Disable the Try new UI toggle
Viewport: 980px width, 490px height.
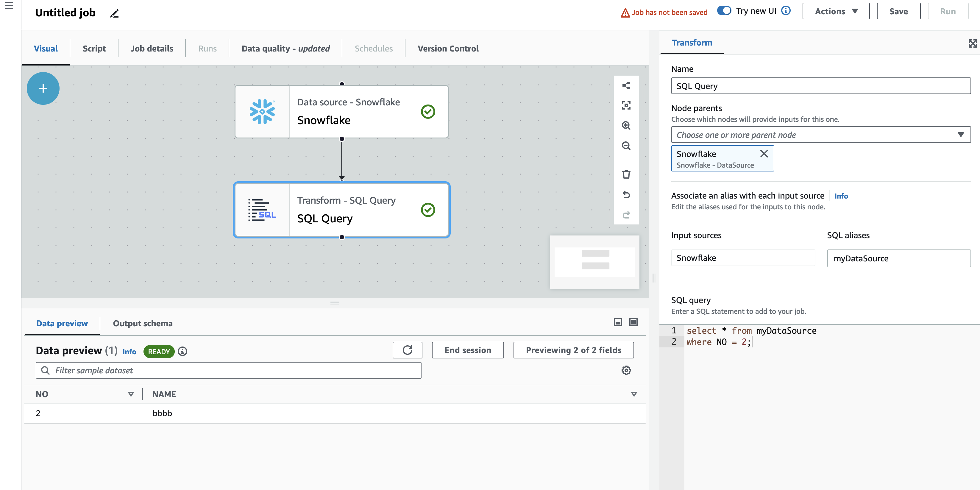pyautogui.click(x=724, y=11)
